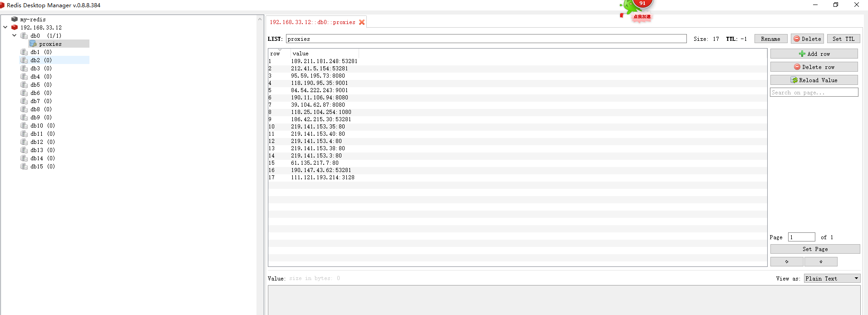Select row 14 value 219.141.153.3:80
868x315 pixels.
pos(316,155)
